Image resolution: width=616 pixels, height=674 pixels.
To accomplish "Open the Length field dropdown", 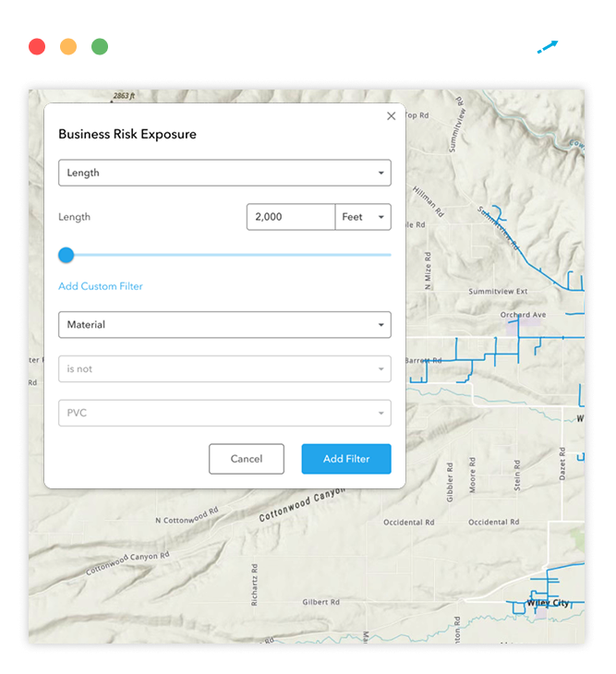I will [224, 173].
